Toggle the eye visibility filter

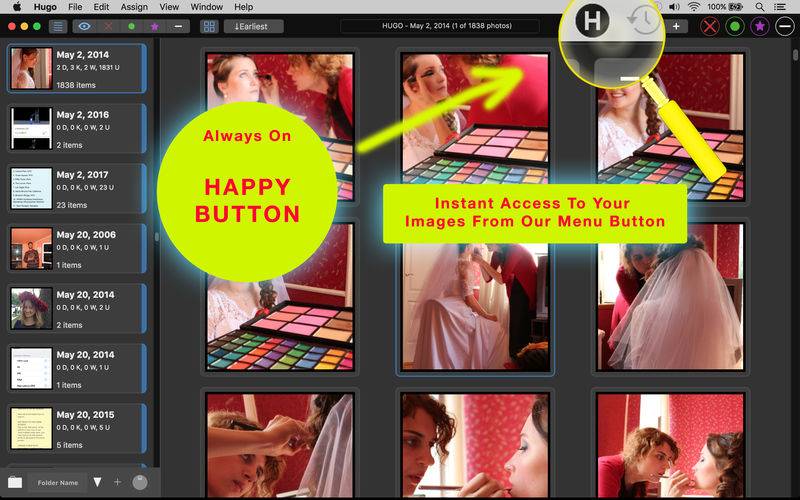[x=85, y=27]
